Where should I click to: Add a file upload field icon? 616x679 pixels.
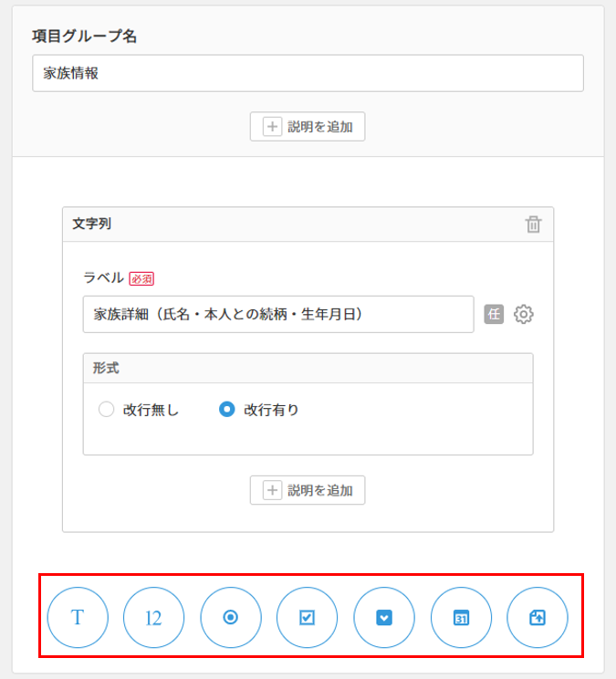(538, 618)
